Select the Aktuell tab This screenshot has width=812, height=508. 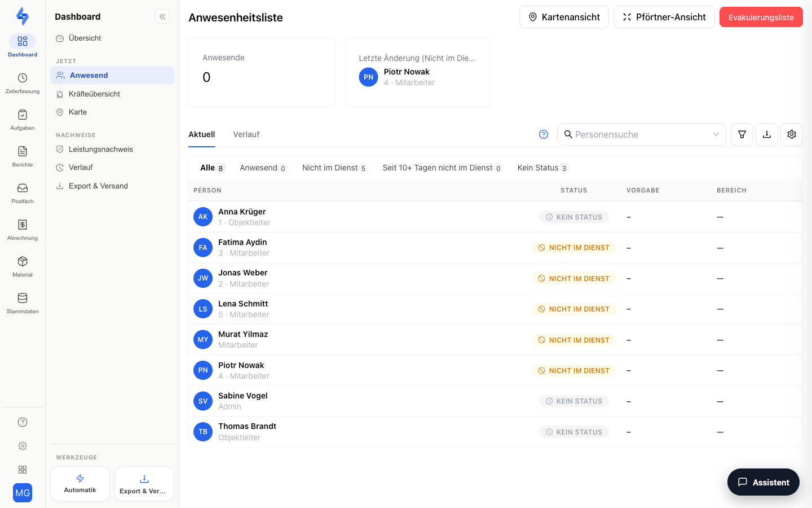click(202, 134)
